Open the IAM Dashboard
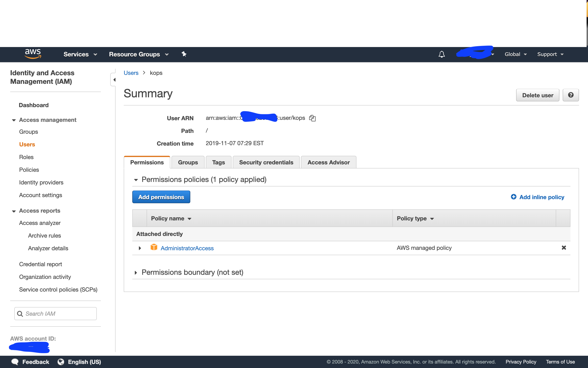The height and width of the screenshot is (368, 588). [x=34, y=105]
